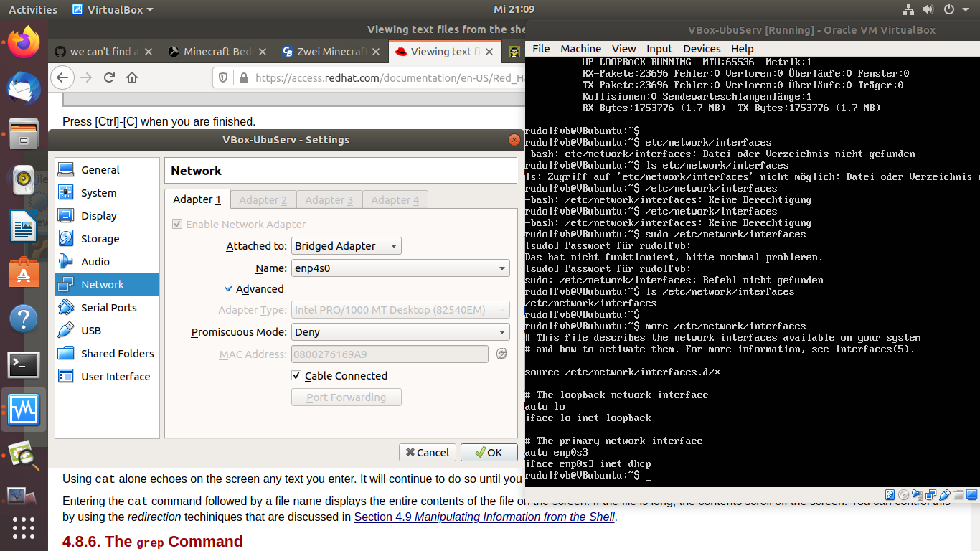The height and width of the screenshot is (551, 980).
Task: Switch to the Zwei Minecraft browser tab
Action: coord(331,52)
